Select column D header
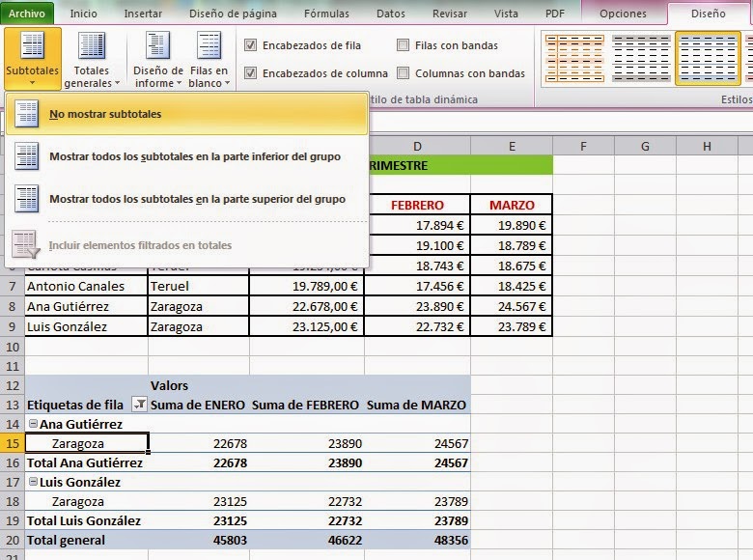 tap(417, 146)
